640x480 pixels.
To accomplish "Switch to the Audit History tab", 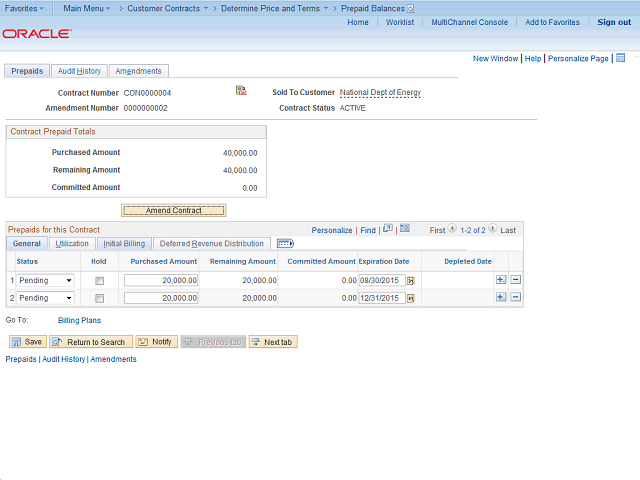I will pyautogui.click(x=79, y=71).
